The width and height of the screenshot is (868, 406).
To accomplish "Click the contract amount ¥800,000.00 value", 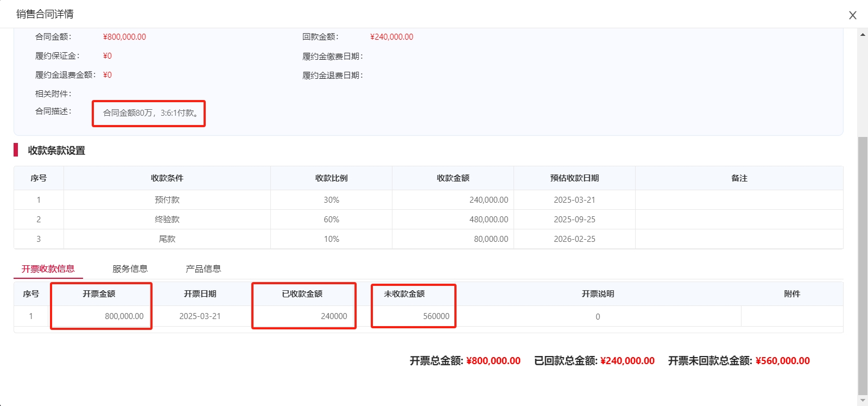I will tap(124, 37).
